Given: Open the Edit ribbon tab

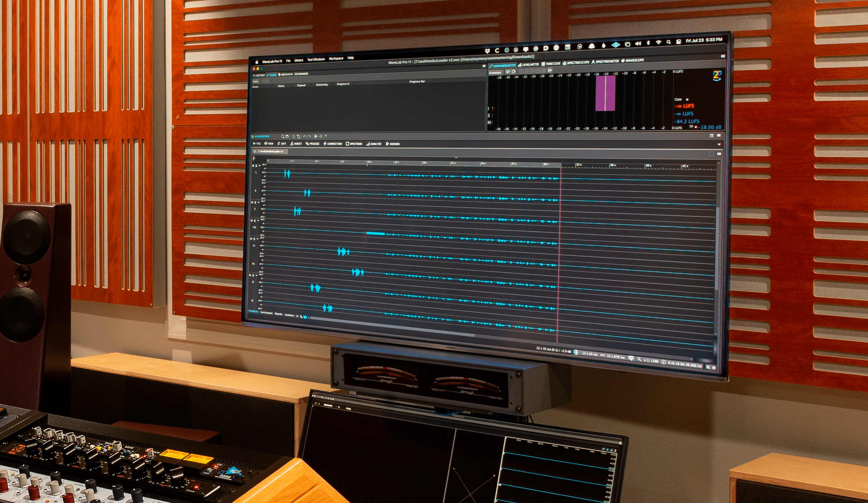Looking at the screenshot, I should [x=282, y=144].
